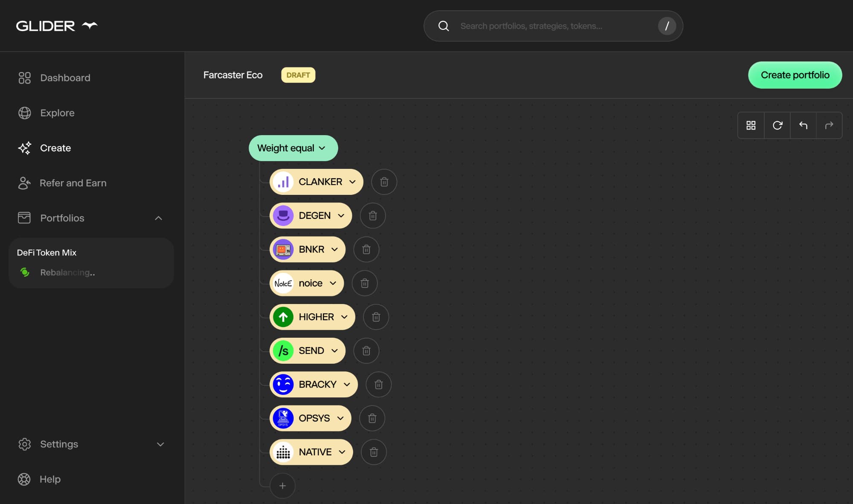Focus the search portfolios input field

click(554, 26)
